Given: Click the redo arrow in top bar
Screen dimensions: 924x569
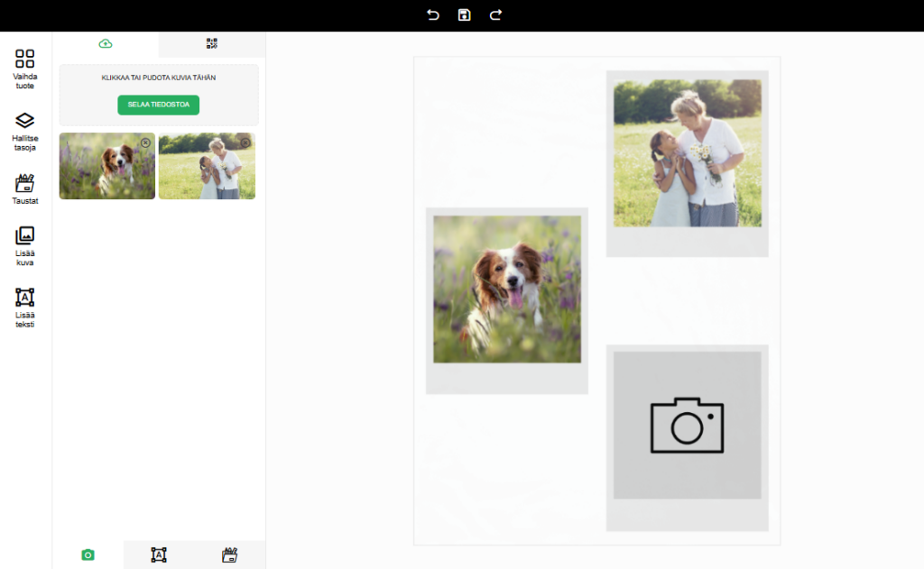Looking at the screenshot, I should pos(494,14).
